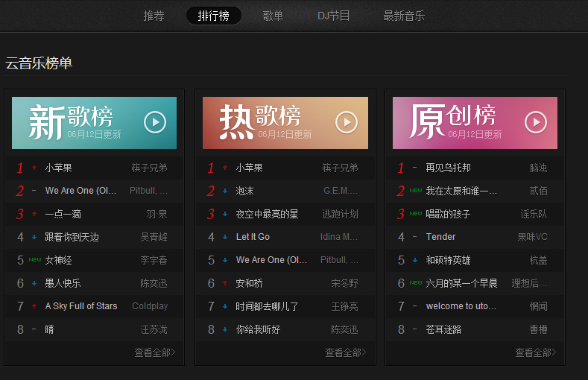Click artist 果味VC
The width and height of the screenshot is (588, 380).
tap(533, 237)
